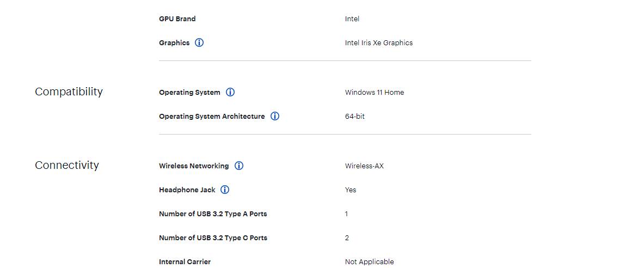
Task: Open the Wireless Networking info tooltip icon
Action: 239,166
